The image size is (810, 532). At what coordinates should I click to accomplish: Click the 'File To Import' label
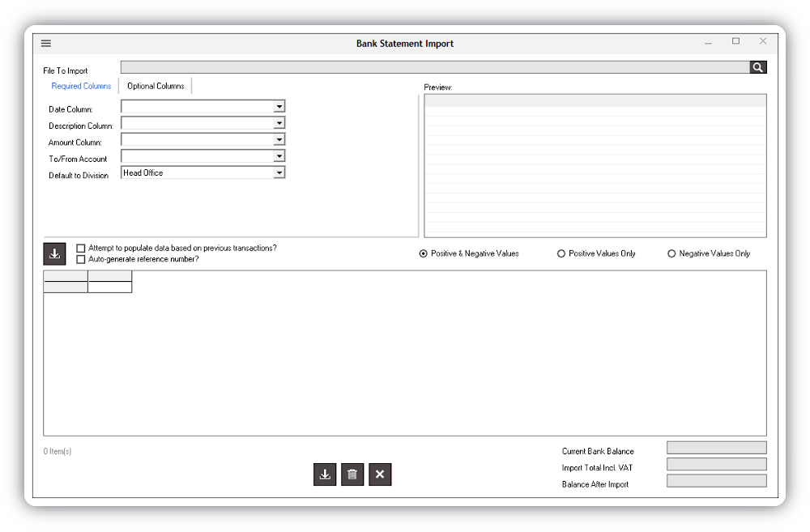click(65, 70)
